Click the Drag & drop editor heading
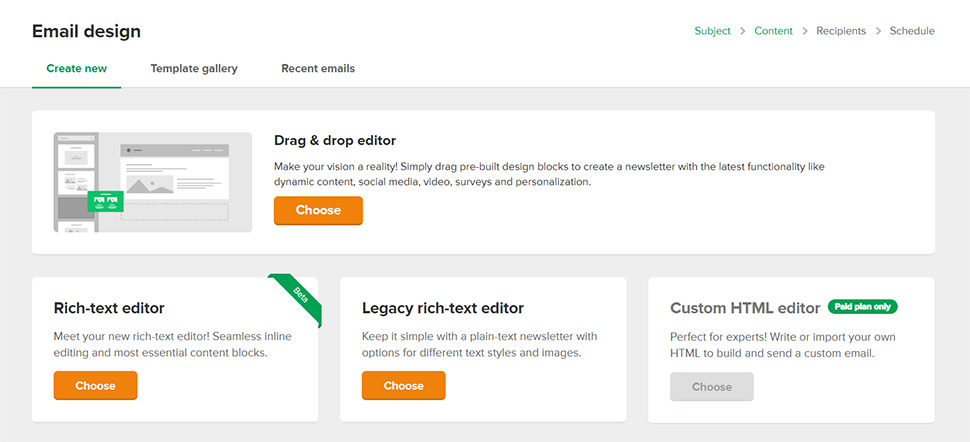 (x=335, y=141)
